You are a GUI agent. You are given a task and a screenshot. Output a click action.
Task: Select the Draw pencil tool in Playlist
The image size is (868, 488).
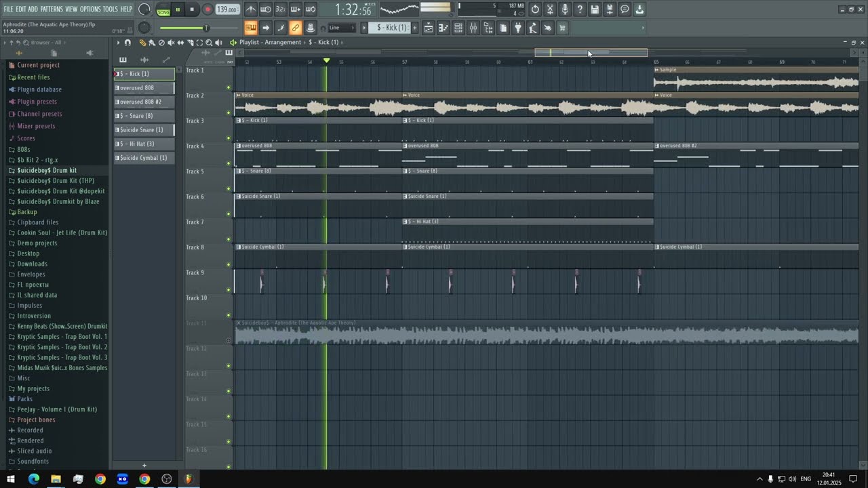pyautogui.click(x=142, y=43)
